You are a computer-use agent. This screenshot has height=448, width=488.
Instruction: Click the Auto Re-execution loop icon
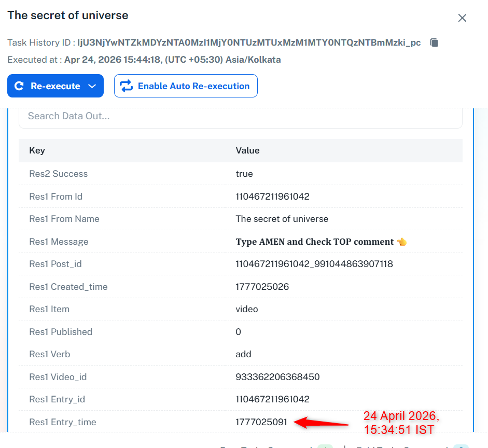pyautogui.click(x=127, y=86)
